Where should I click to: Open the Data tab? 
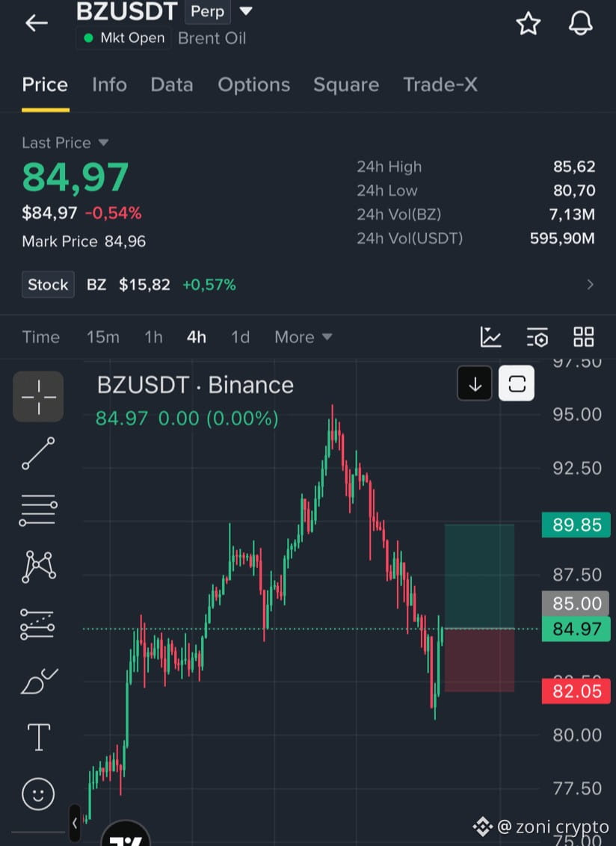tap(172, 84)
